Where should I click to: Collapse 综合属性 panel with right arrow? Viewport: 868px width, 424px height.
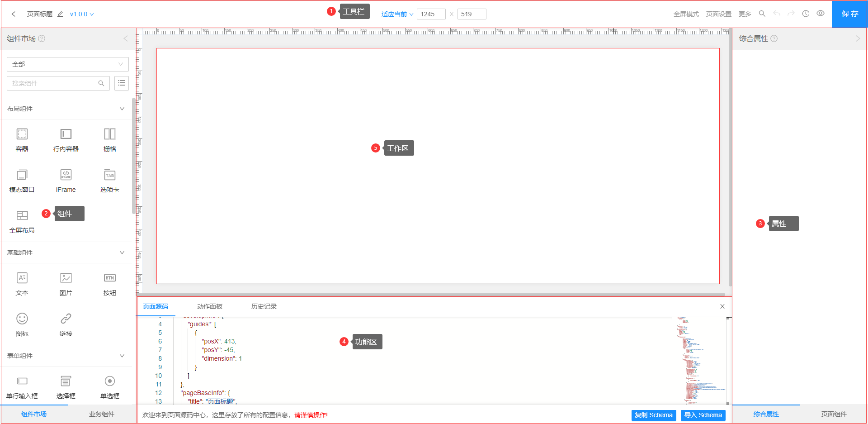858,38
